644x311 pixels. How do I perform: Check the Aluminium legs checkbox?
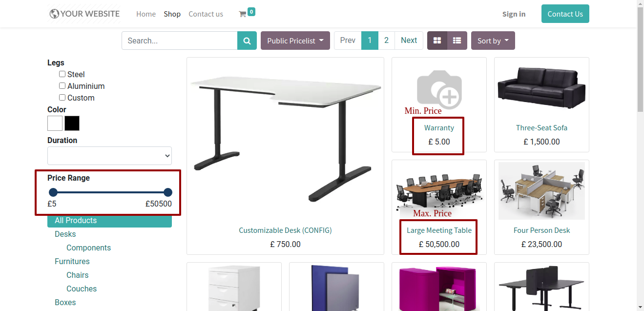(x=62, y=86)
